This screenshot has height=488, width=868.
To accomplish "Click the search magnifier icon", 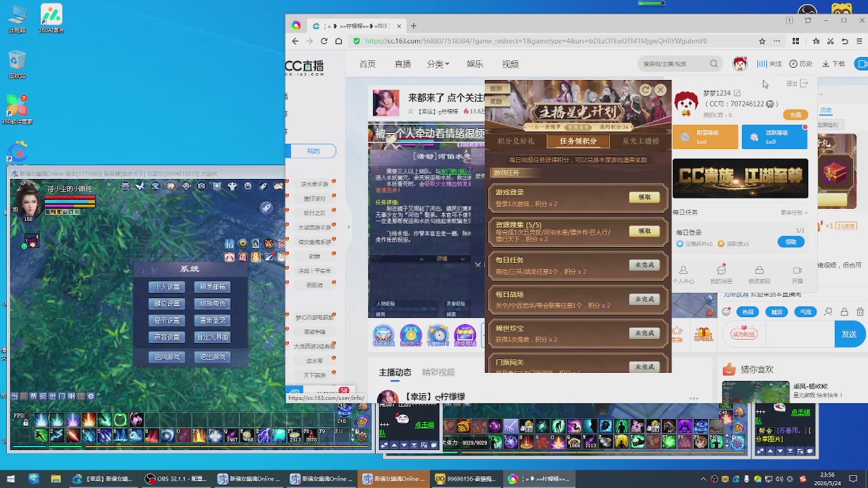I will pos(713,64).
